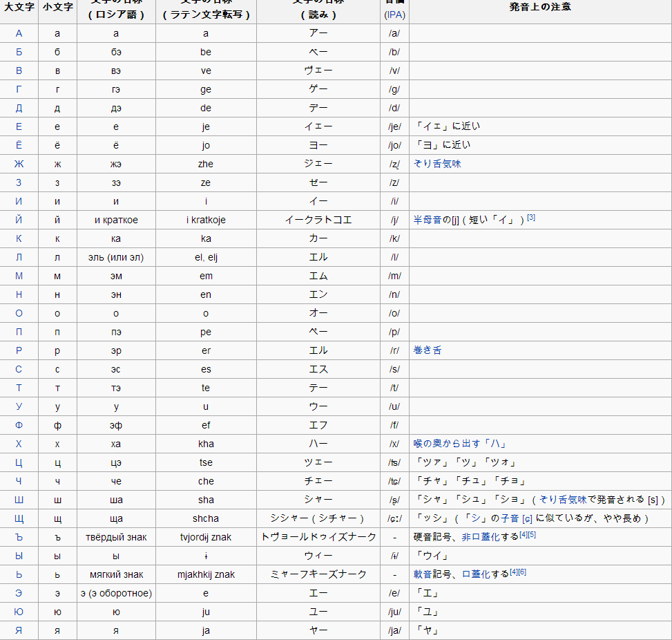Viewport: 672px width, 640px height.
Task: Open the link for capital letter Д
Action: (x=19, y=108)
